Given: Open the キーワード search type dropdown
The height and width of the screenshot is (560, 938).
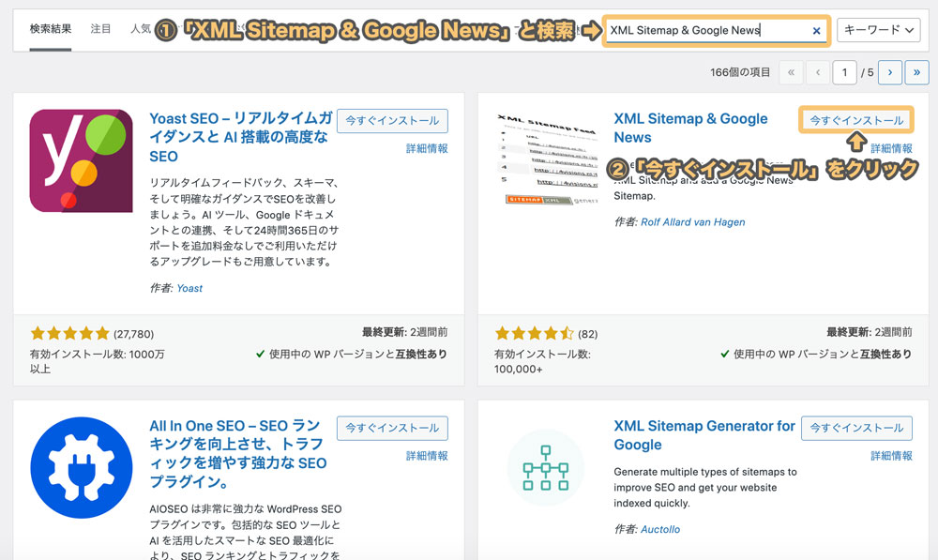Looking at the screenshot, I should (879, 31).
